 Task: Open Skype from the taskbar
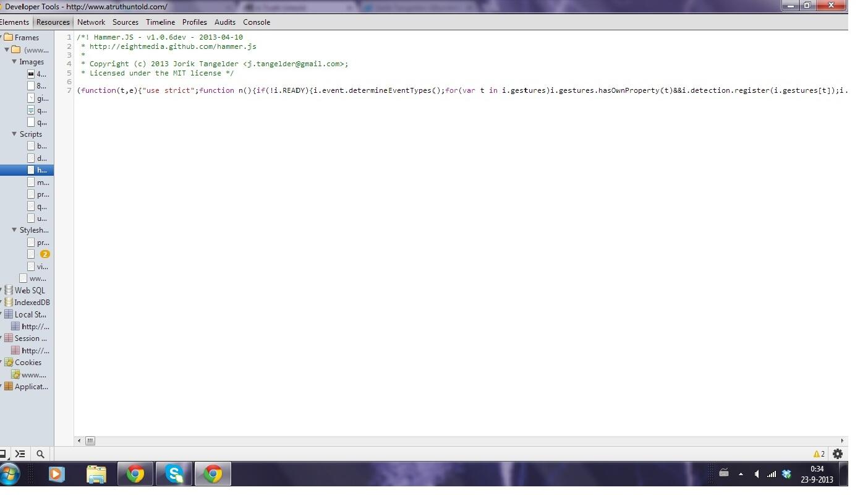coord(174,475)
